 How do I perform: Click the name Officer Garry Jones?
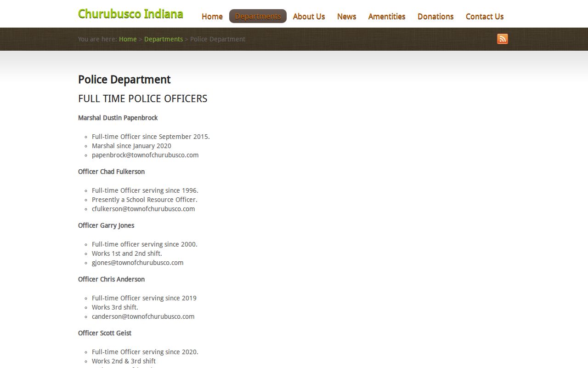point(106,225)
